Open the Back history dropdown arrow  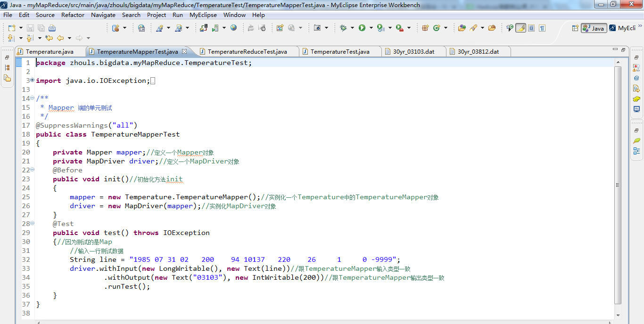tap(69, 38)
